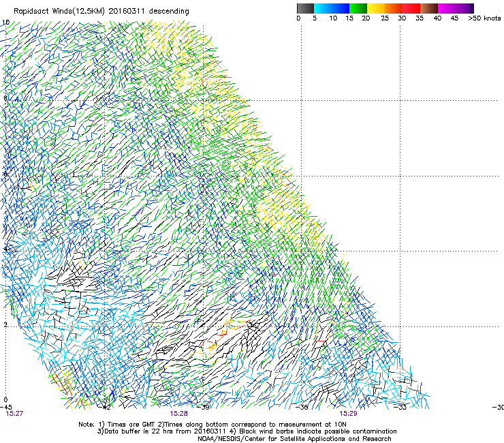504x443 pixels.
Task: Click the latitude label '0' on left axis
Action: (5, 400)
